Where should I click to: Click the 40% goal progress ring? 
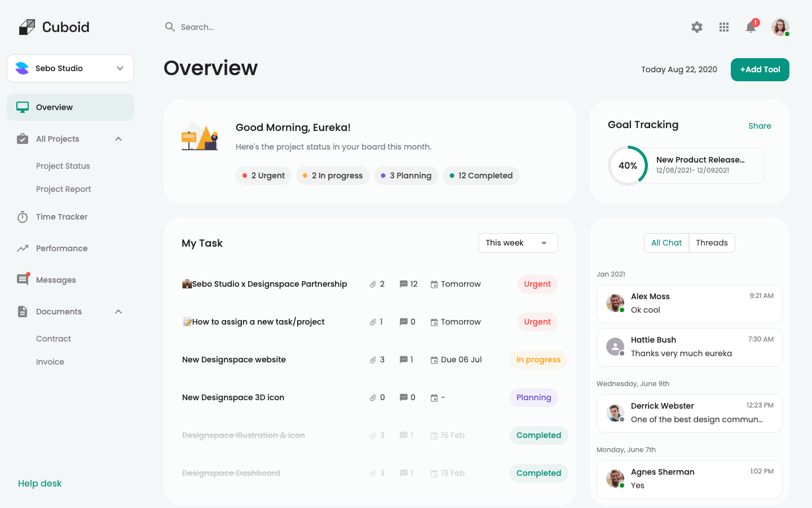coord(628,166)
